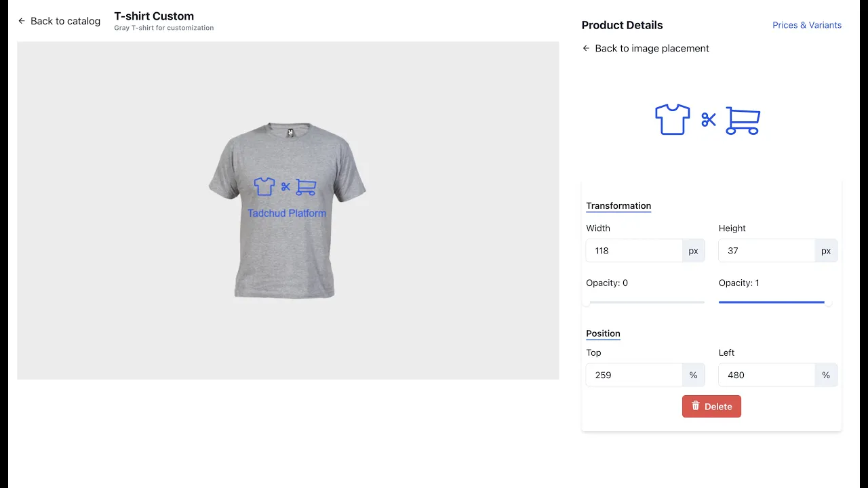Click the t-shirt icon in preview thumbnail

pos(672,120)
